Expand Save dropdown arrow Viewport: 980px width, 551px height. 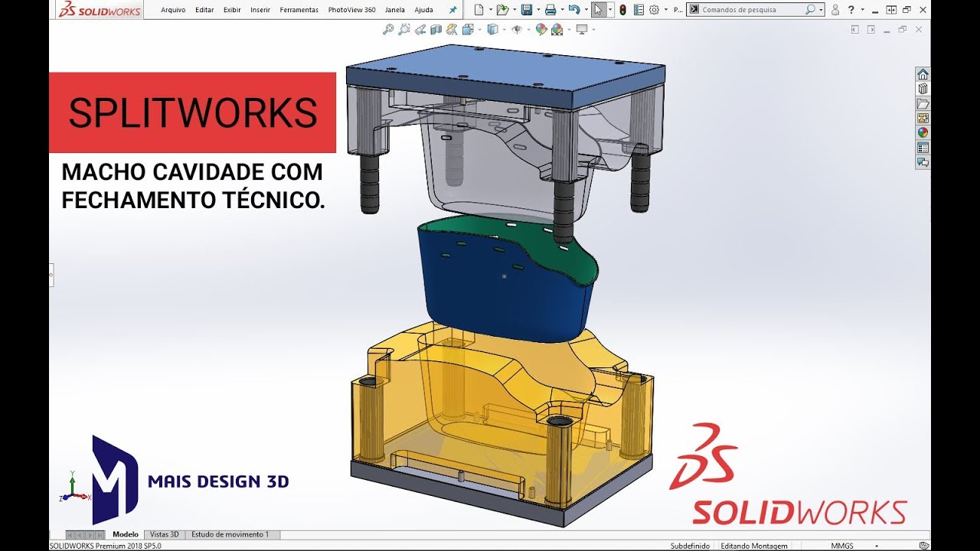(538, 10)
